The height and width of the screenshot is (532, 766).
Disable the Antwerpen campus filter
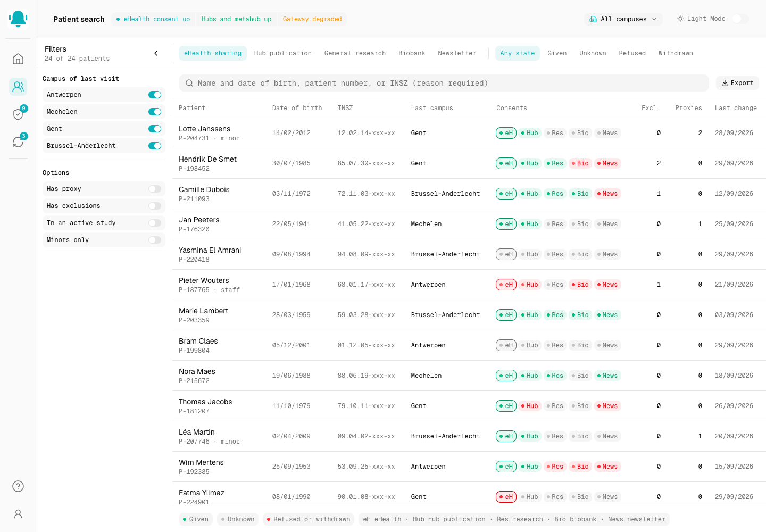click(155, 95)
